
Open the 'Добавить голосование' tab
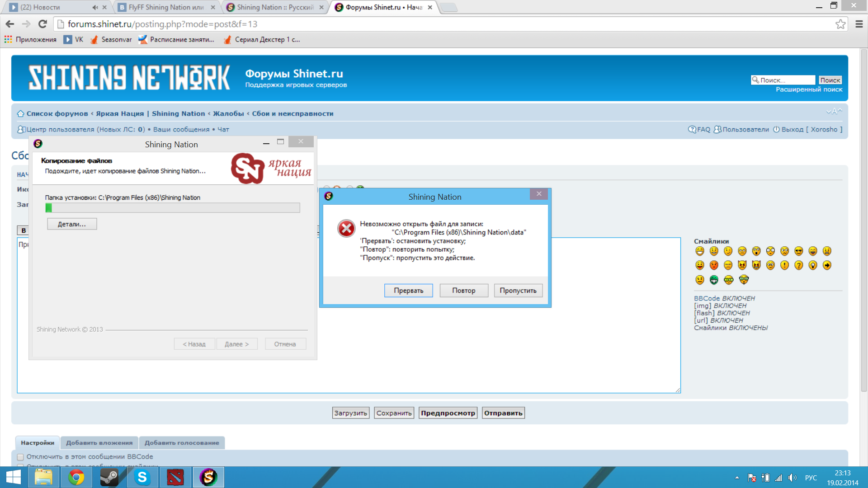(182, 443)
